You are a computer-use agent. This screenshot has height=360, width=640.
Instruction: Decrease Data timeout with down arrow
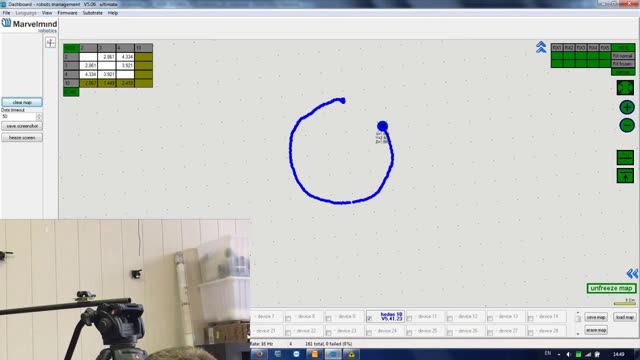click(x=39, y=118)
